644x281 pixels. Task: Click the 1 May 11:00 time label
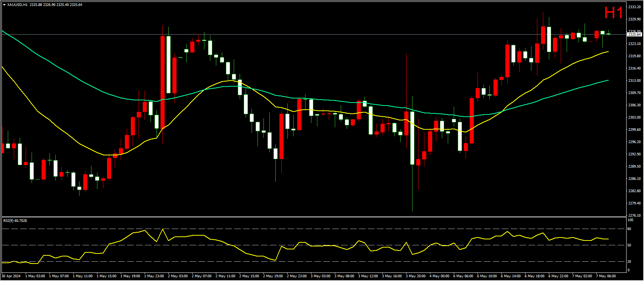tap(83, 276)
